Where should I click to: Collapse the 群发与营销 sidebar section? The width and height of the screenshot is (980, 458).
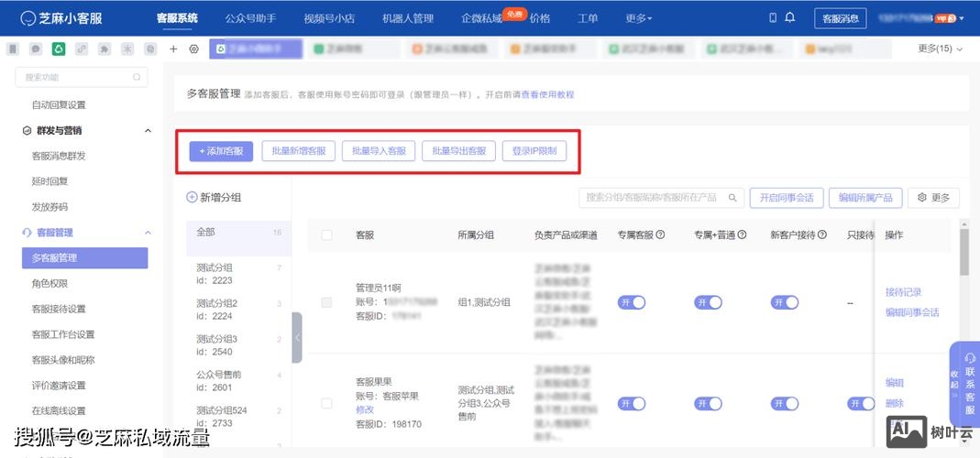tap(149, 131)
